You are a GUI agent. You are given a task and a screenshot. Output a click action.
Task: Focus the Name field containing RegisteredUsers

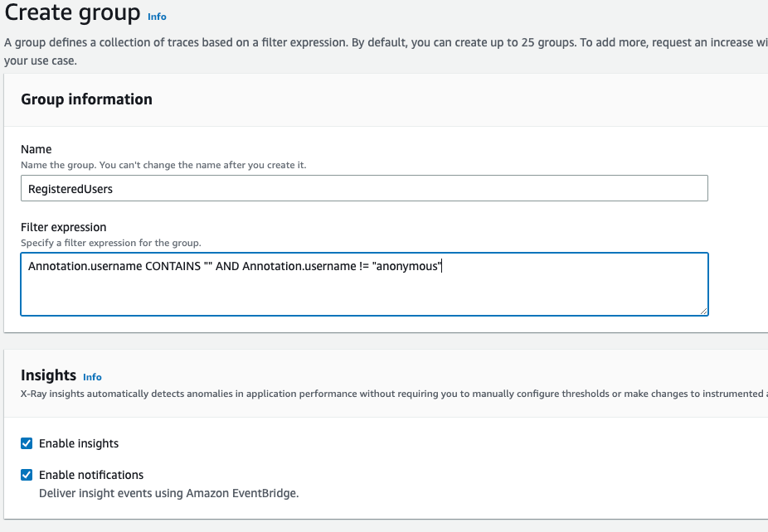click(364, 188)
